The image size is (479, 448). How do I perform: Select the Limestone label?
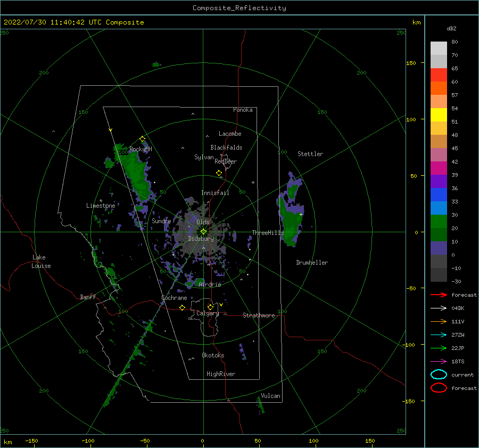coord(101,206)
